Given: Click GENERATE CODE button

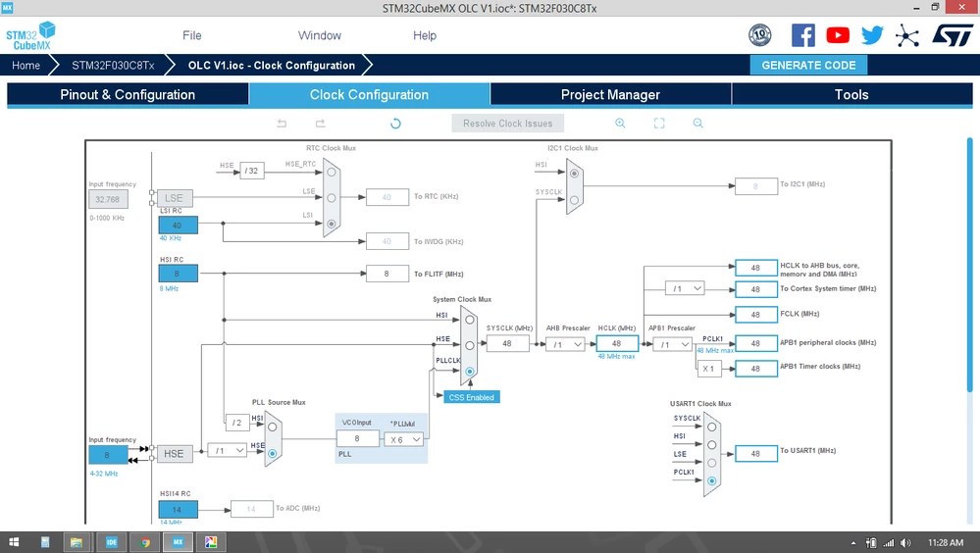Looking at the screenshot, I should pyautogui.click(x=808, y=65).
